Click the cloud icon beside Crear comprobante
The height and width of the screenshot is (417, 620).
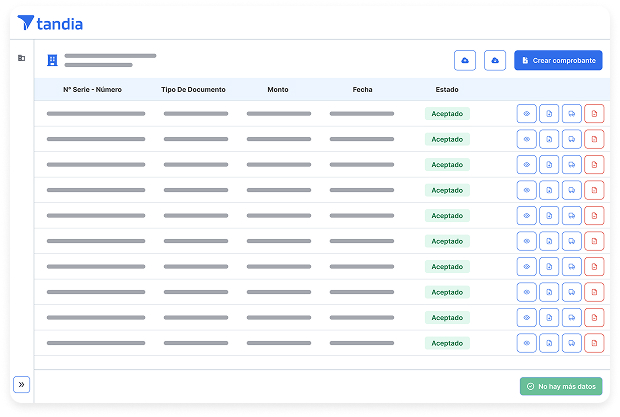[x=495, y=61]
